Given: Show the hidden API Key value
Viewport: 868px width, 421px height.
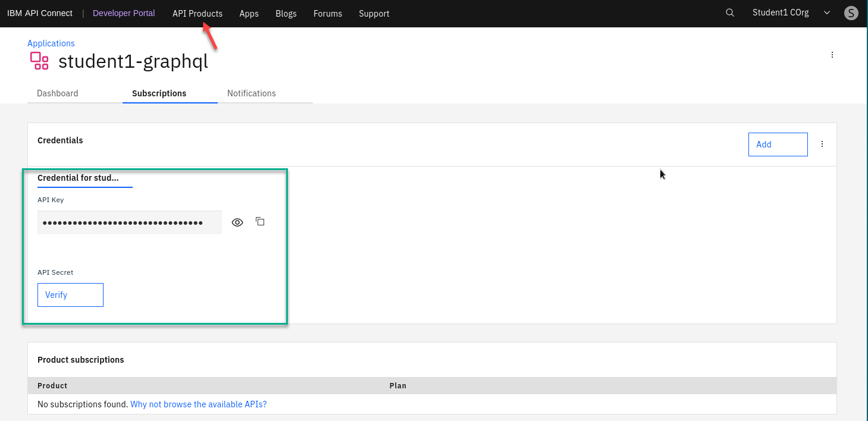Looking at the screenshot, I should point(237,222).
